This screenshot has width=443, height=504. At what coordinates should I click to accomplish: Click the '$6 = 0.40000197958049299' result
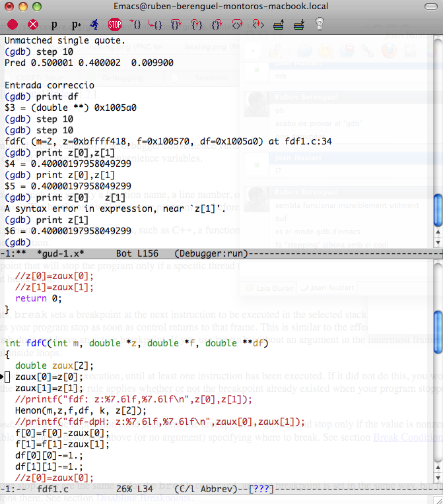68,231
